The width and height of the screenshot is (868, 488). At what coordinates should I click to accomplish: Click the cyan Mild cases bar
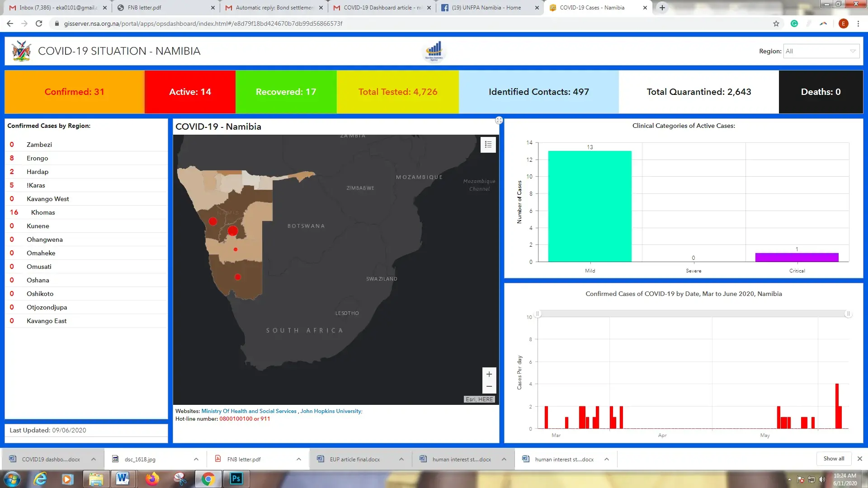click(590, 206)
